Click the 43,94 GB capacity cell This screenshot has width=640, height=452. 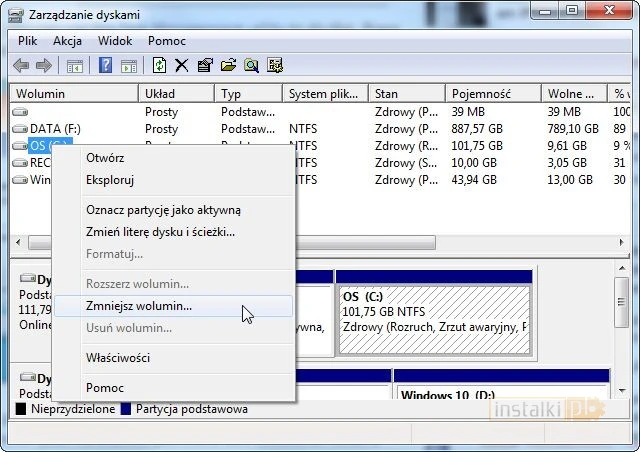(474, 180)
